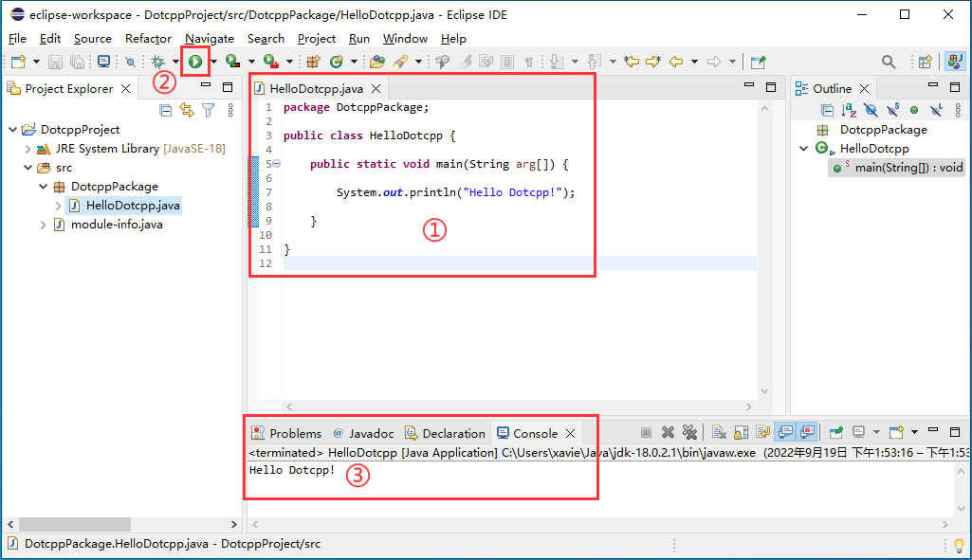Fold the main method at line 5
The width and height of the screenshot is (972, 560).
click(277, 164)
